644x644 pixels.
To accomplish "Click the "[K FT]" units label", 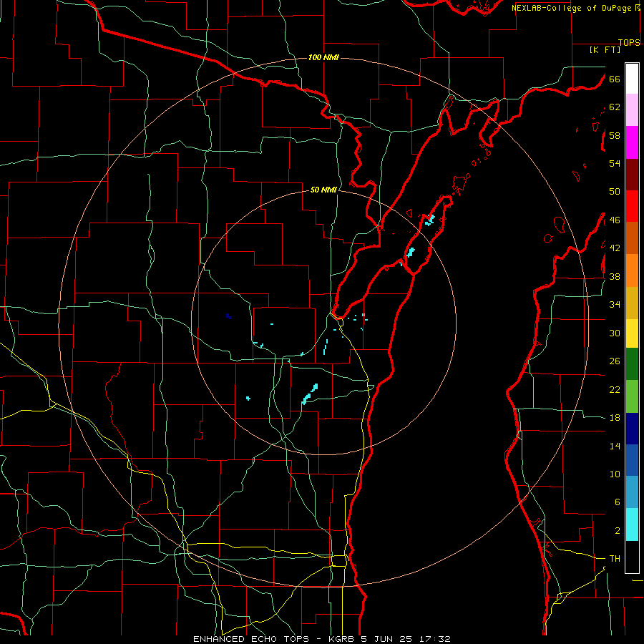I will click(x=605, y=50).
